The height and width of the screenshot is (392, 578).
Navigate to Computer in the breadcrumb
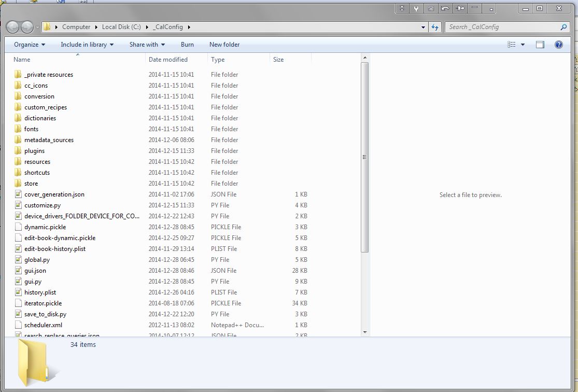[x=76, y=27]
